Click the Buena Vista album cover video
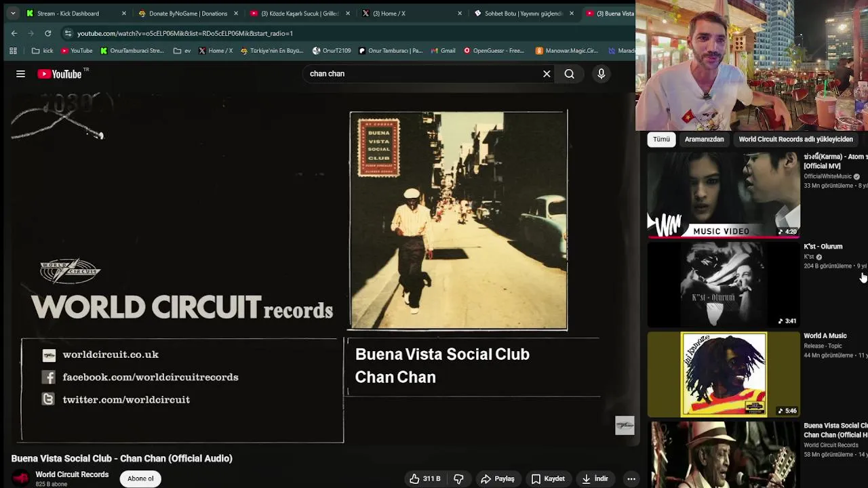Viewport: 868px width, 488px height. [x=458, y=220]
